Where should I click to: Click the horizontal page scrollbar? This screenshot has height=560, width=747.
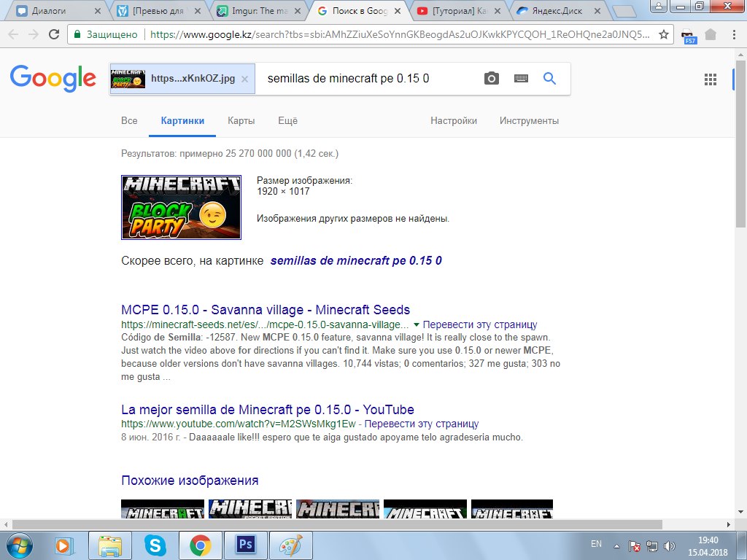[337, 524]
